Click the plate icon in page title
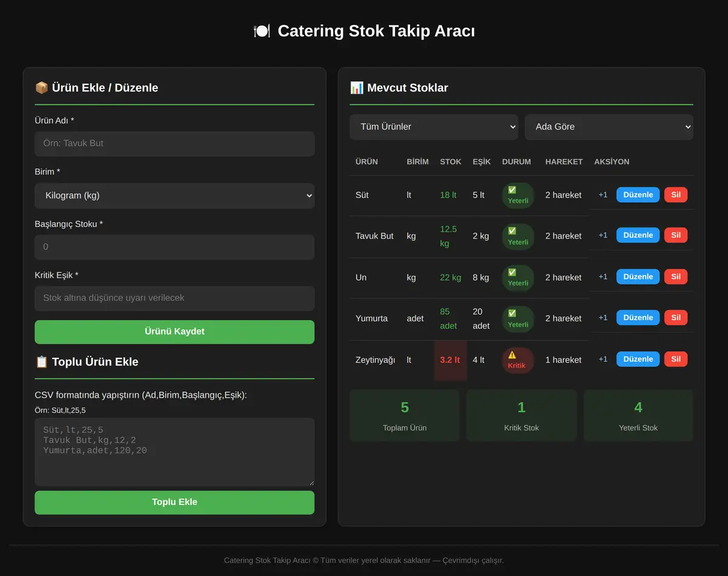This screenshot has width=728, height=576. pyautogui.click(x=261, y=31)
